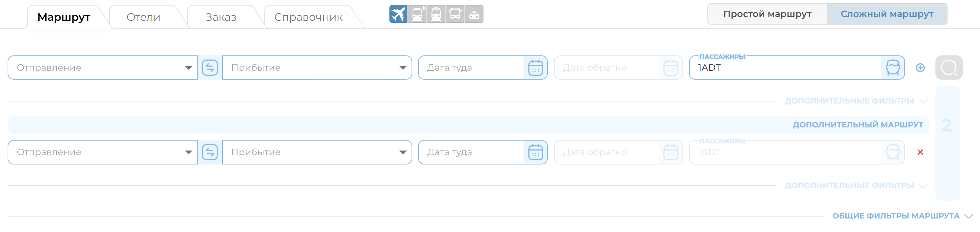Select the train transport mode icon
980x232 pixels.
[x=436, y=14]
